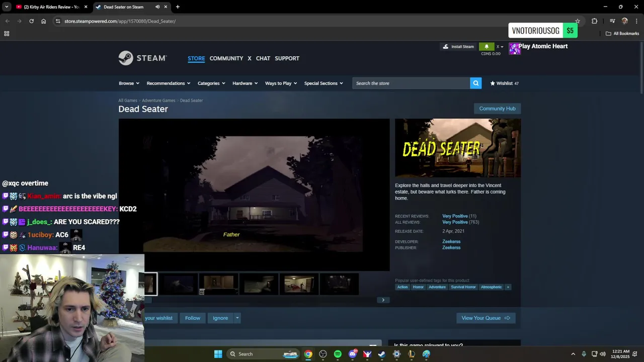This screenshot has height=362, width=644.
Task: Click the Steam logo in the header
Action: point(142,58)
